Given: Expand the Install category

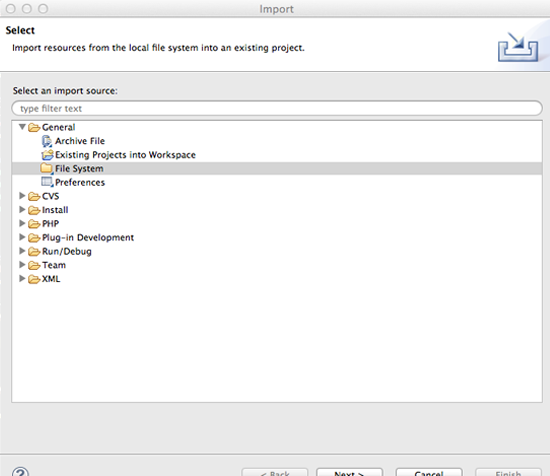Looking at the screenshot, I should point(22,209).
